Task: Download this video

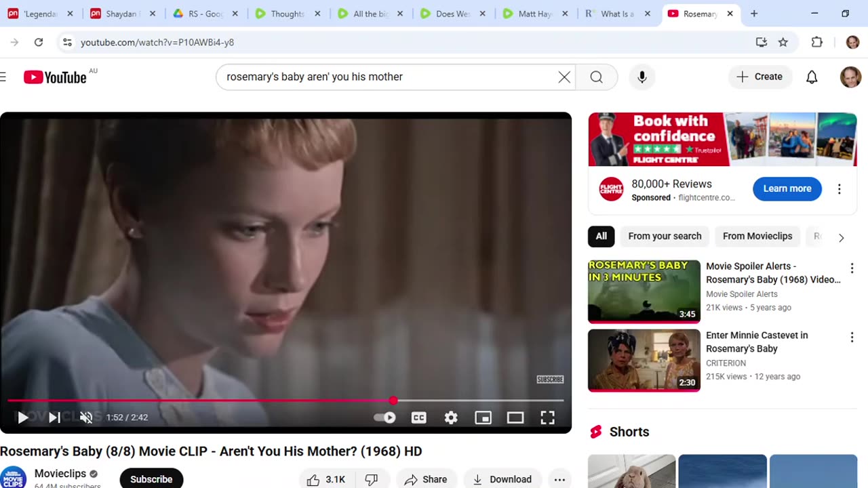Action: tap(502, 479)
